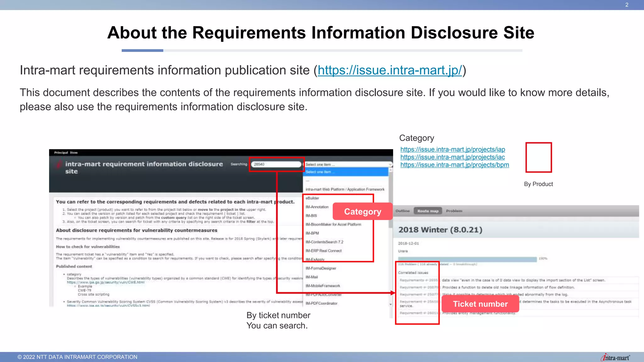Select eBuilder in the dropdown list
This screenshot has width=644, height=362.
312,198
